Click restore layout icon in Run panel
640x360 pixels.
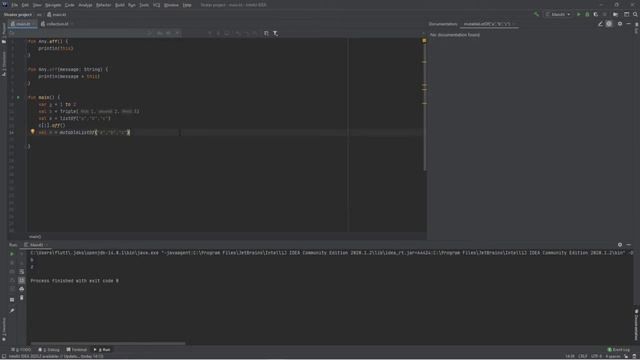[x=12, y=300]
